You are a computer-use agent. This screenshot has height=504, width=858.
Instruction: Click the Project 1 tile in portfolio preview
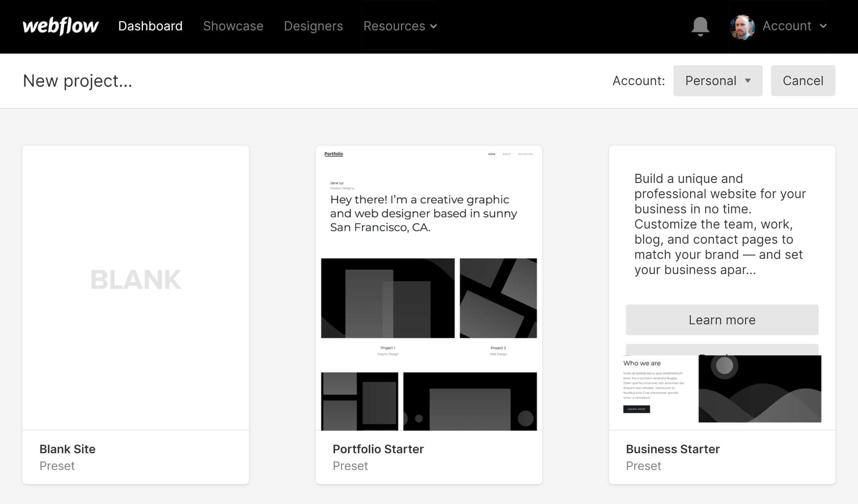[x=388, y=298]
